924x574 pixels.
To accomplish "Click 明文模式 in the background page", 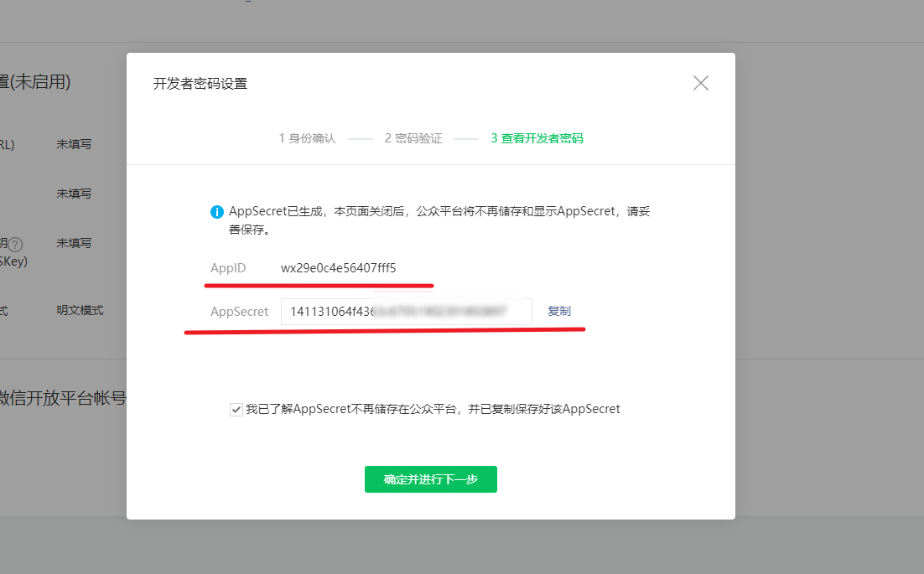I will pyautogui.click(x=80, y=310).
